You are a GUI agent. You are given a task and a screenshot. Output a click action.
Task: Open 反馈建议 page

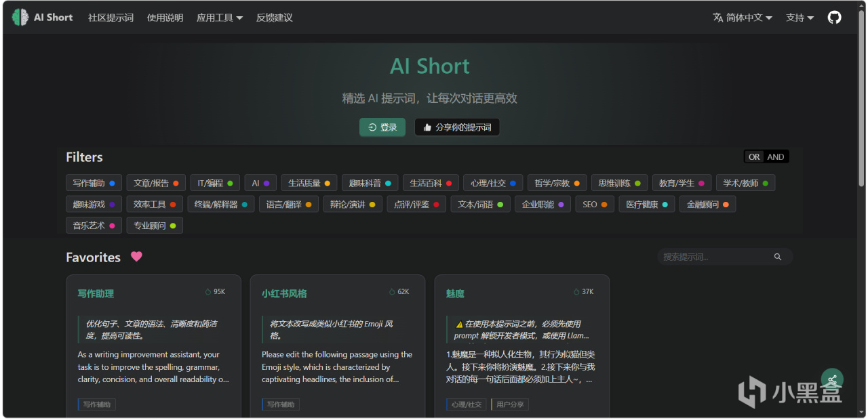pos(275,18)
